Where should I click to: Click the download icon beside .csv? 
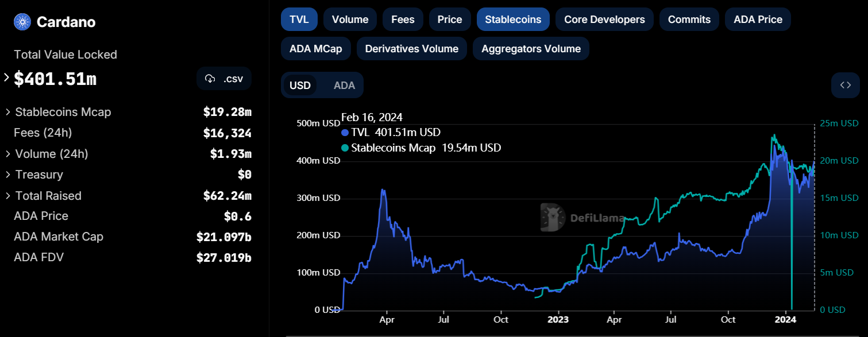(210, 79)
